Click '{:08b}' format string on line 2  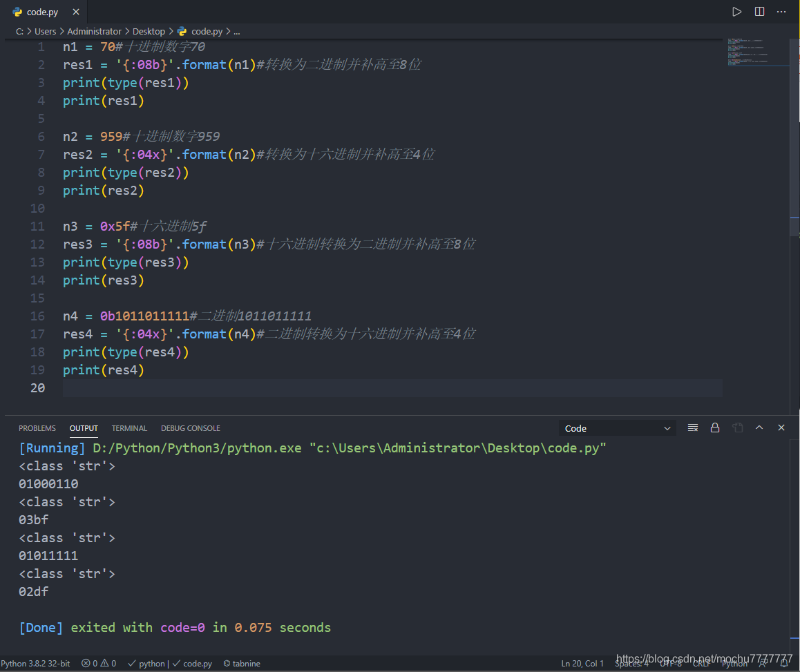(x=145, y=65)
